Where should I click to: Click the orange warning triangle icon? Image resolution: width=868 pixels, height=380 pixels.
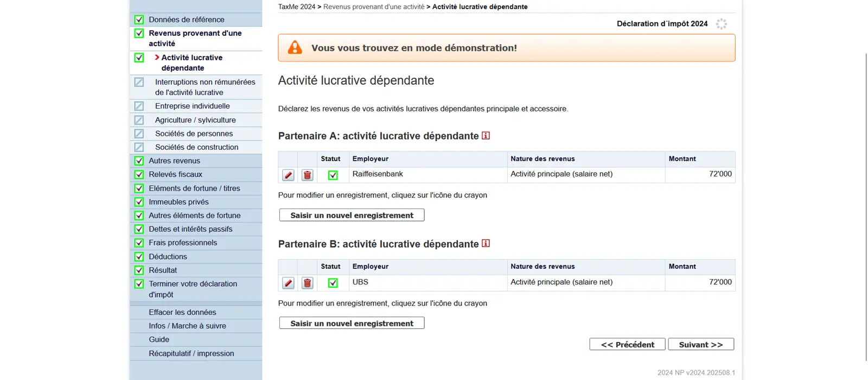pos(295,47)
